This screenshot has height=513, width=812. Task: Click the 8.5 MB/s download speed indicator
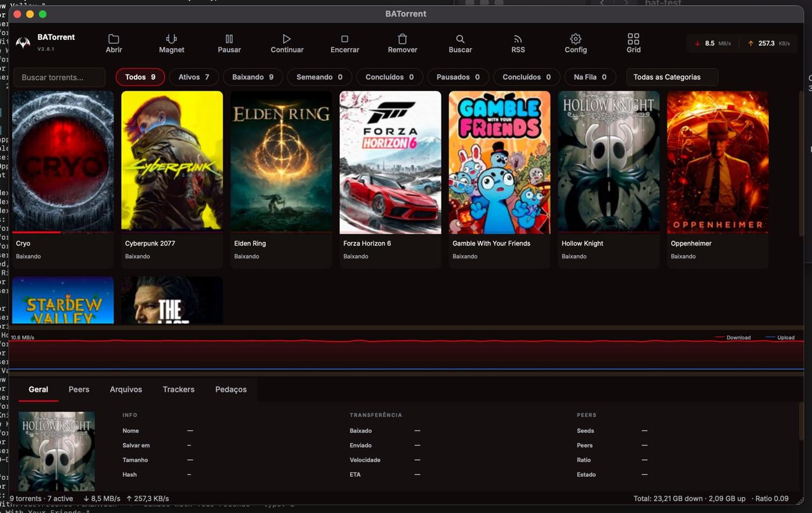point(713,43)
